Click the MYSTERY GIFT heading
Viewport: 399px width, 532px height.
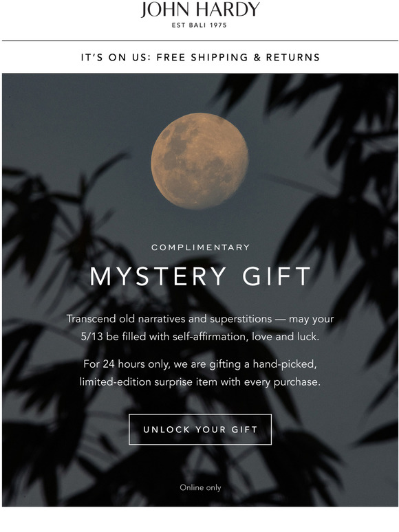click(x=200, y=276)
